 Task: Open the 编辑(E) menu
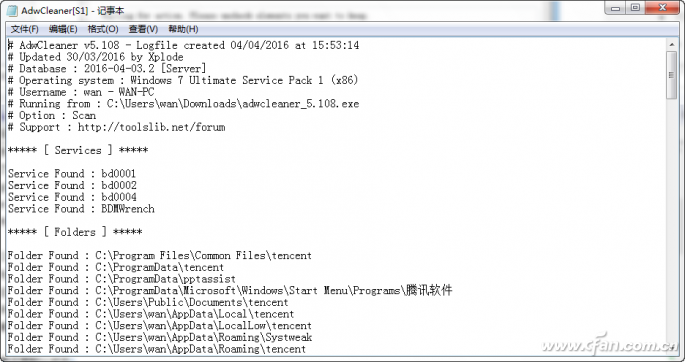(63, 29)
